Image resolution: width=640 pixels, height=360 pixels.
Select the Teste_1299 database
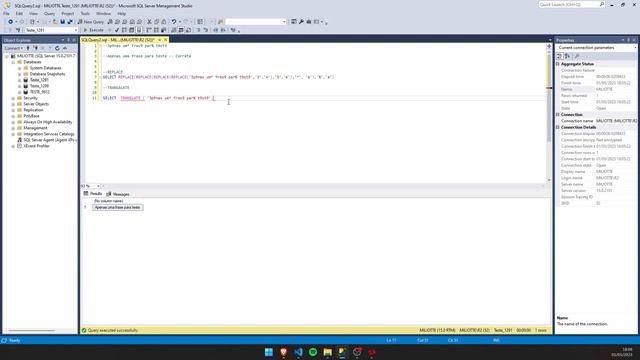click(x=39, y=86)
